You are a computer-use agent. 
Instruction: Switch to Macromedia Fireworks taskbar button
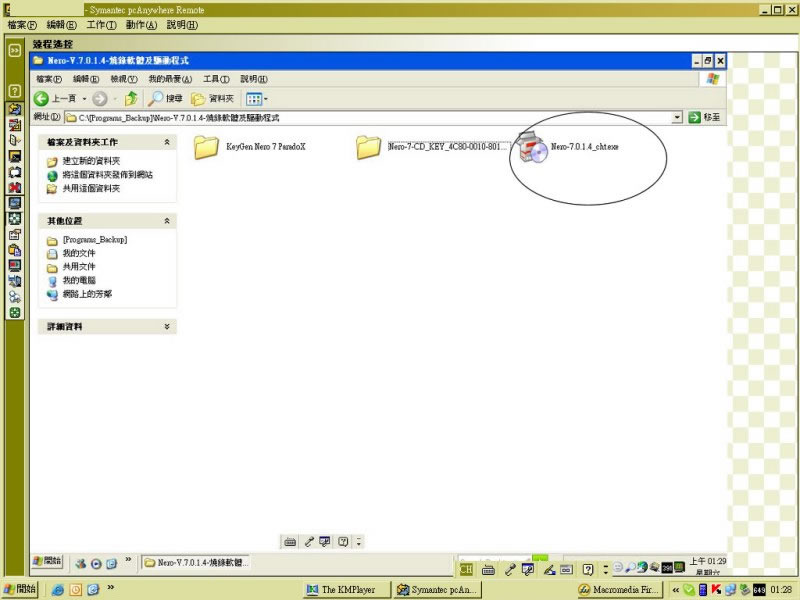[619, 590]
